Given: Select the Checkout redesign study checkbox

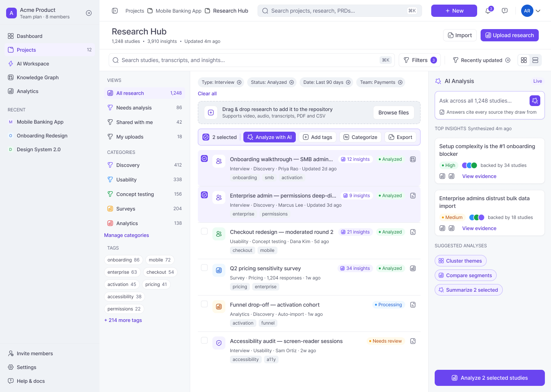Looking at the screenshot, I should (x=204, y=231).
